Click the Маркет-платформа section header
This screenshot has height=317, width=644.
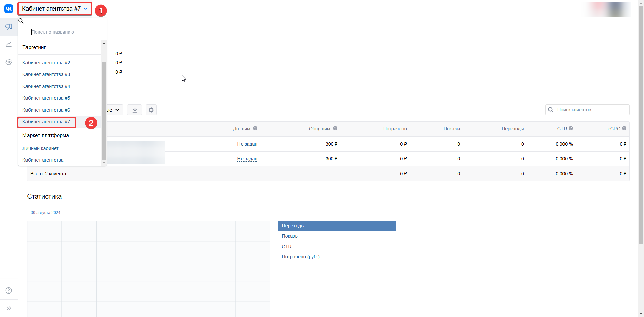[46, 135]
